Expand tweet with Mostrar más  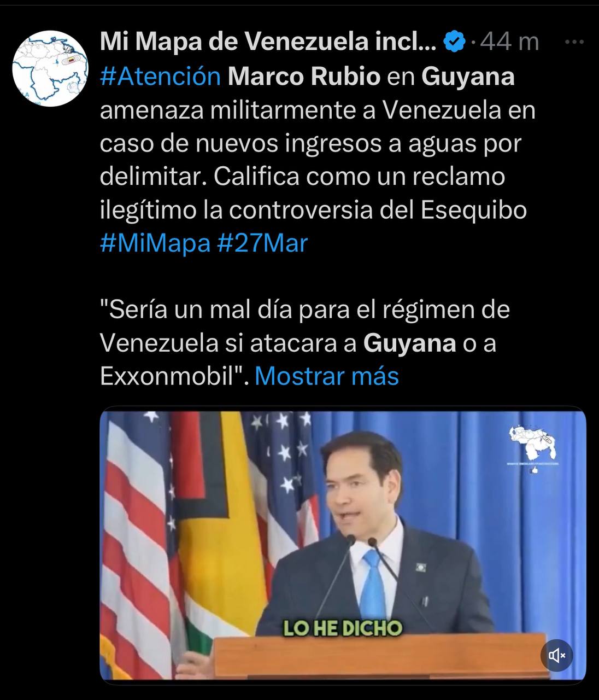[x=326, y=376]
